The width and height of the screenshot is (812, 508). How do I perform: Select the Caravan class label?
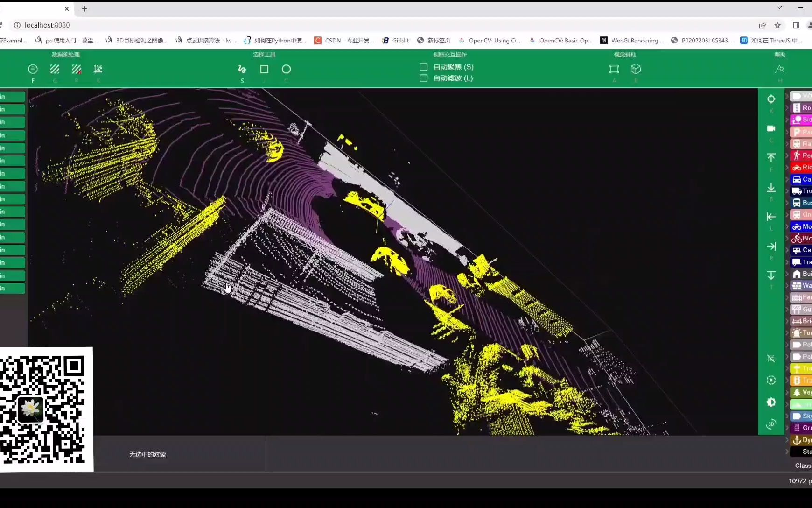(801, 250)
